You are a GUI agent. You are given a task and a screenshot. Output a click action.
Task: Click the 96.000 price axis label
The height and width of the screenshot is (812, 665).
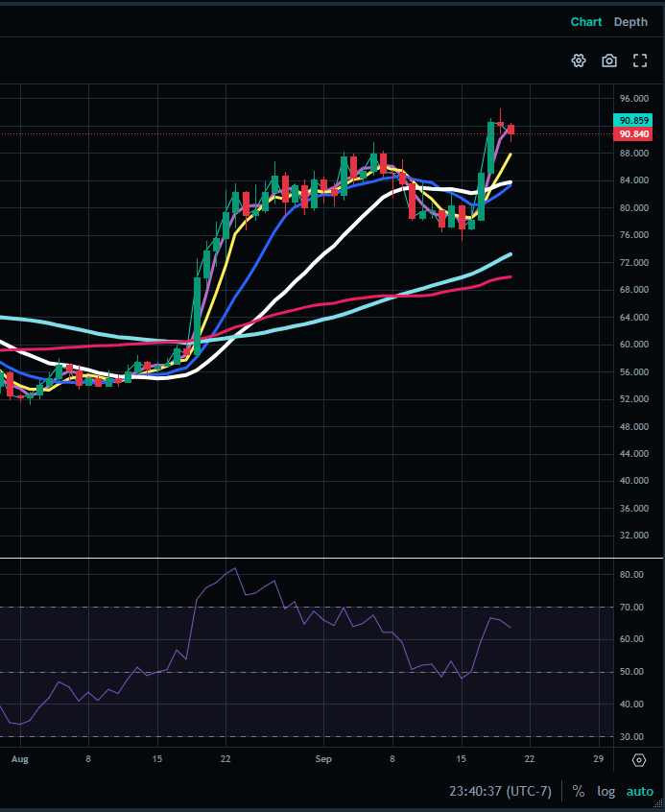coord(634,99)
